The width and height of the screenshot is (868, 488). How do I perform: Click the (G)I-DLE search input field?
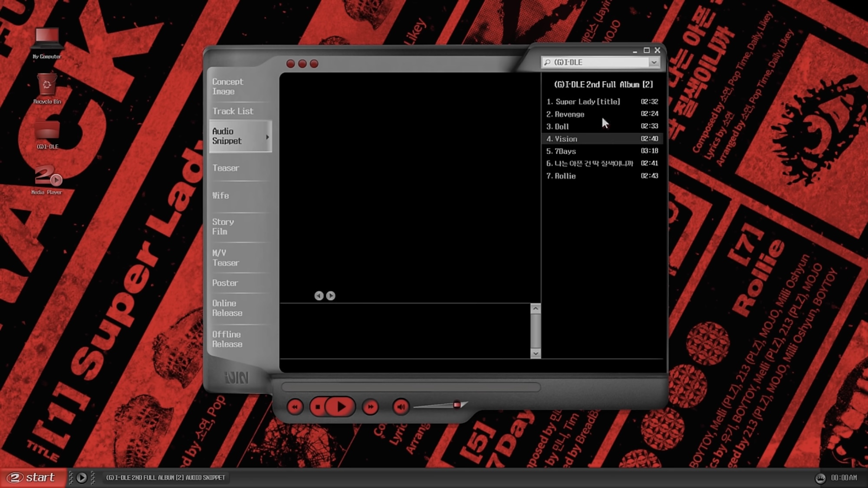(x=600, y=62)
